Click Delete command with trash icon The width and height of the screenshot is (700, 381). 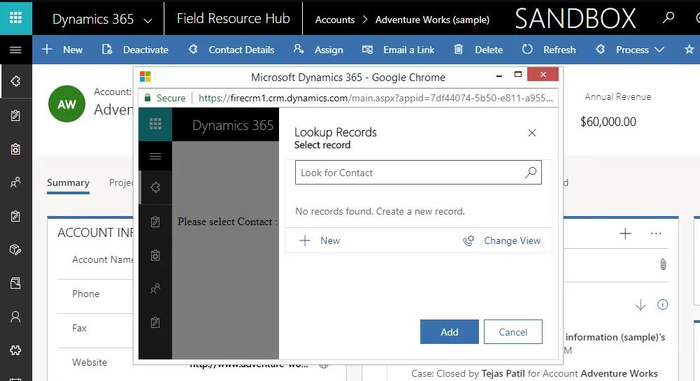478,50
